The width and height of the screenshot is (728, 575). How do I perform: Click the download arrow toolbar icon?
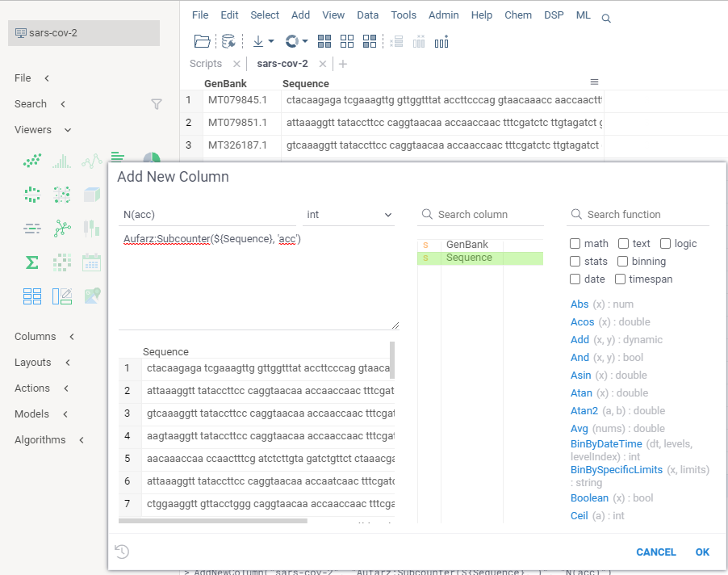click(257, 41)
